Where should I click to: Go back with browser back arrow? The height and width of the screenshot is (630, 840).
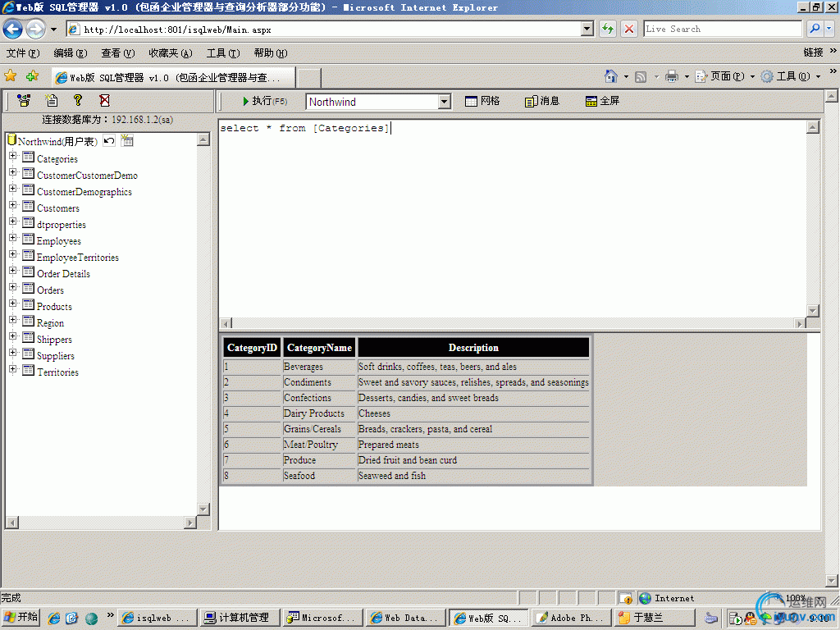point(13,29)
